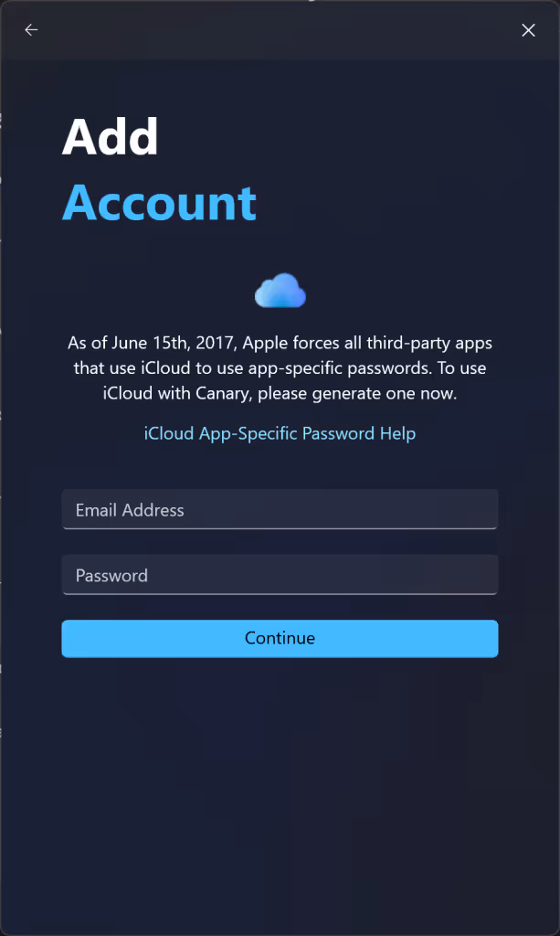Screen dimensions: 560x936
Task: Click the blue iCloud cloud icon
Action: pyautogui.click(x=280, y=291)
